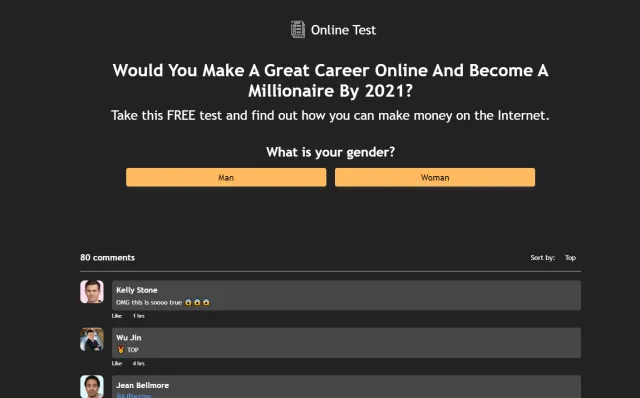Open Kelly Stone's commenter name
The width and height of the screenshot is (640, 398).
137,290
